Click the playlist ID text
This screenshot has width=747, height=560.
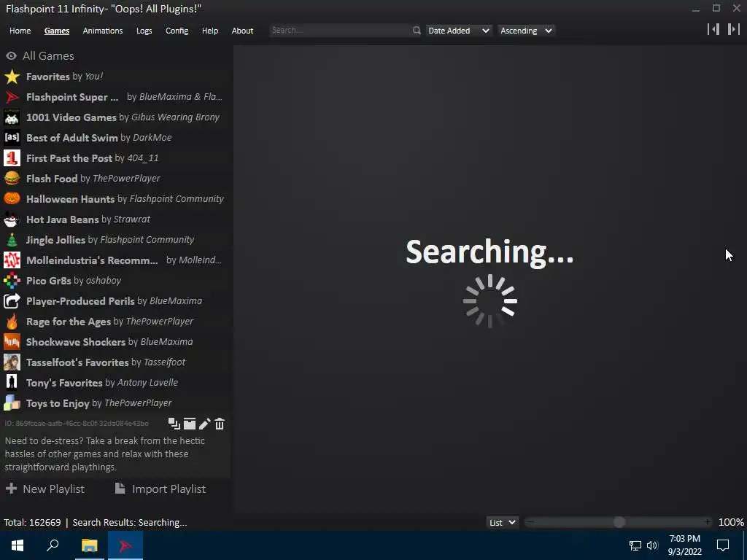click(x=77, y=424)
